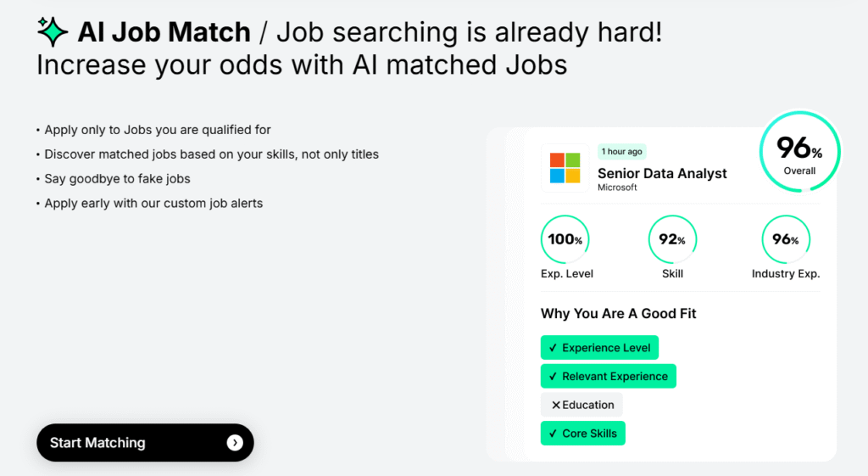Click the Industry Exp. label
The width and height of the screenshot is (868, 476).
(786, 274)
